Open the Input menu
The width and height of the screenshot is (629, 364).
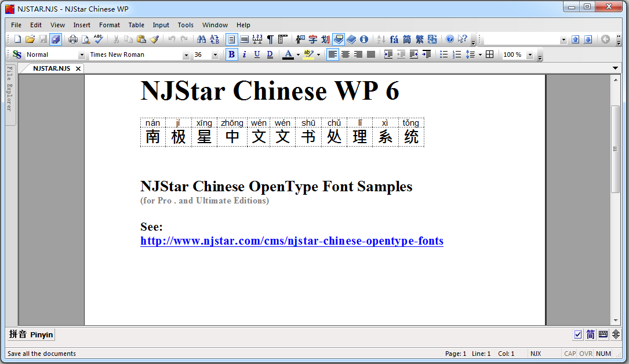[161, 25]
